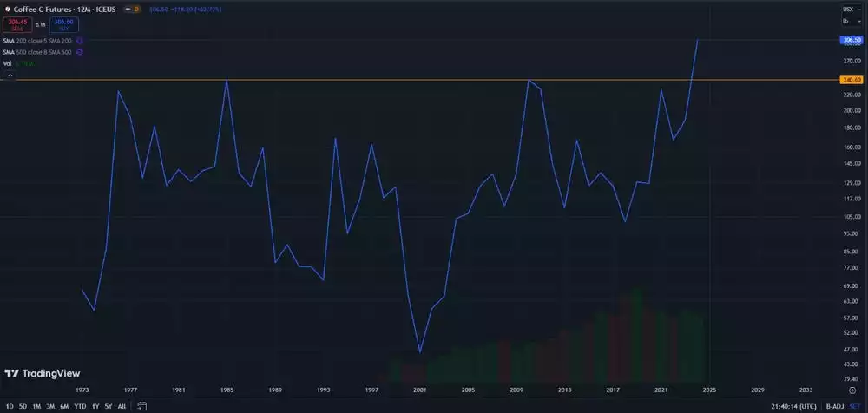Toggle the SET settlement option
The image size is (868, 413).
pyautogui.click(x=855, y=406)
